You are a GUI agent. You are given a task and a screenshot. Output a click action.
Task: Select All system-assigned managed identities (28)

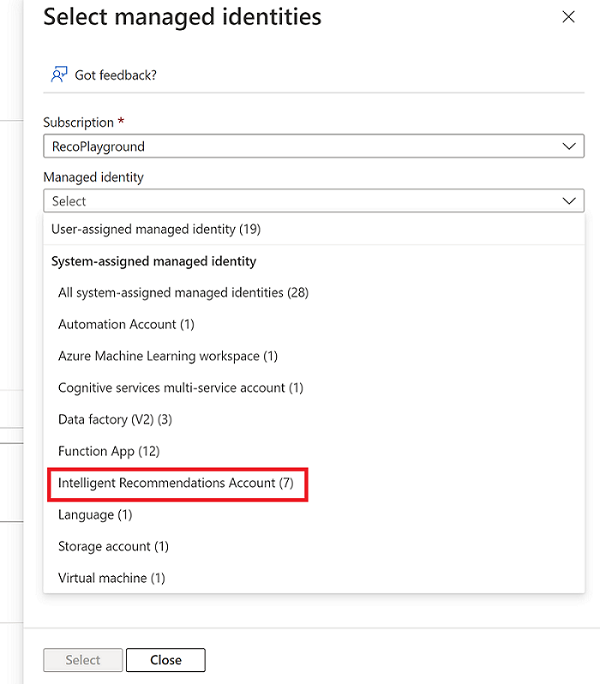pos(313,292)
